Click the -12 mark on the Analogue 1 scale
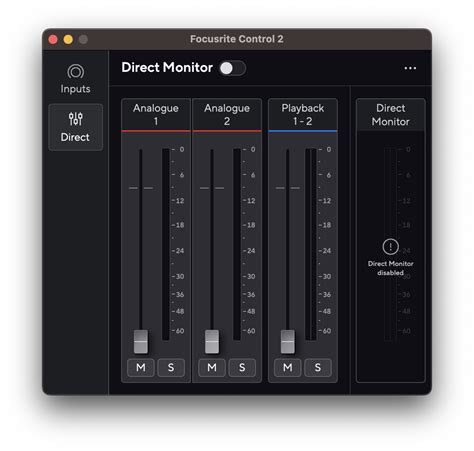 coord(178,201)
